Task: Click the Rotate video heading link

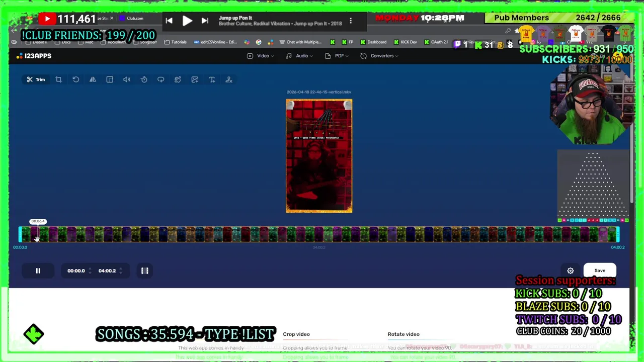Action: tap(404, 334)
